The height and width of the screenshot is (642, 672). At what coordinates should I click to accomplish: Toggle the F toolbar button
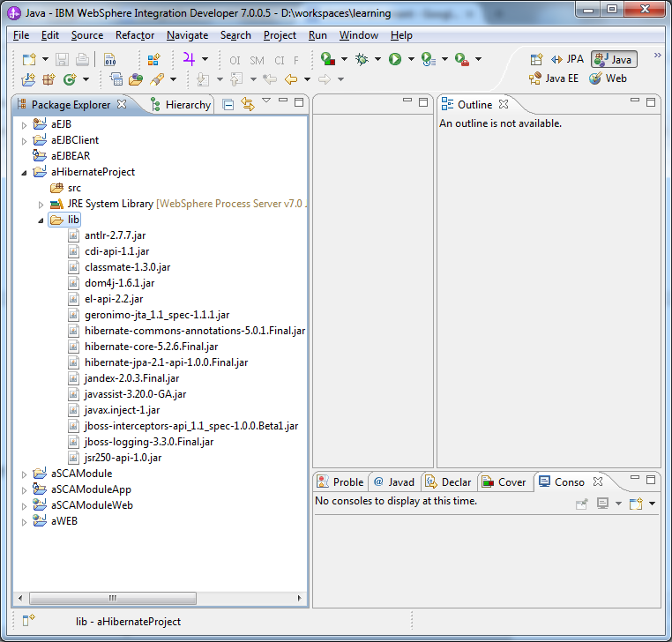click(296, 61)
